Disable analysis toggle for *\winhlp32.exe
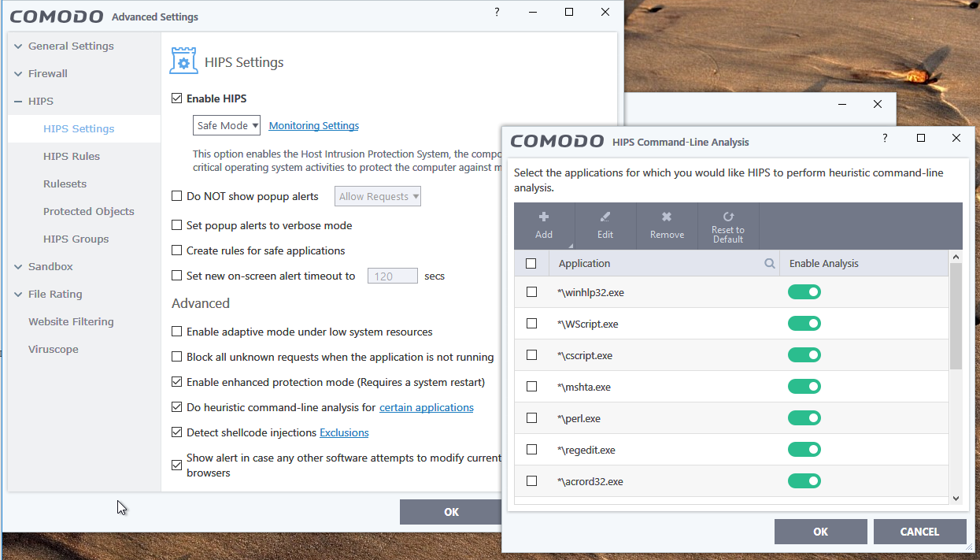980x560 pixels. click(x=804, y=292)
